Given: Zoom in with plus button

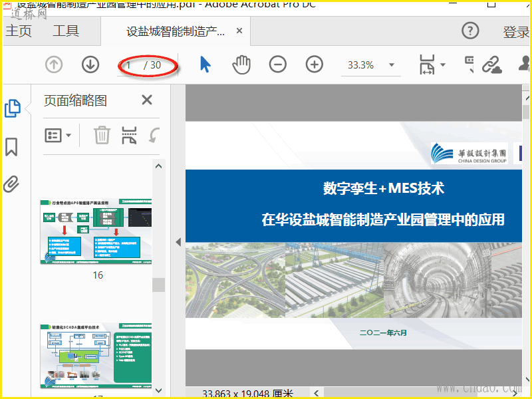Looking at the screenshot, I should (314, 65).
